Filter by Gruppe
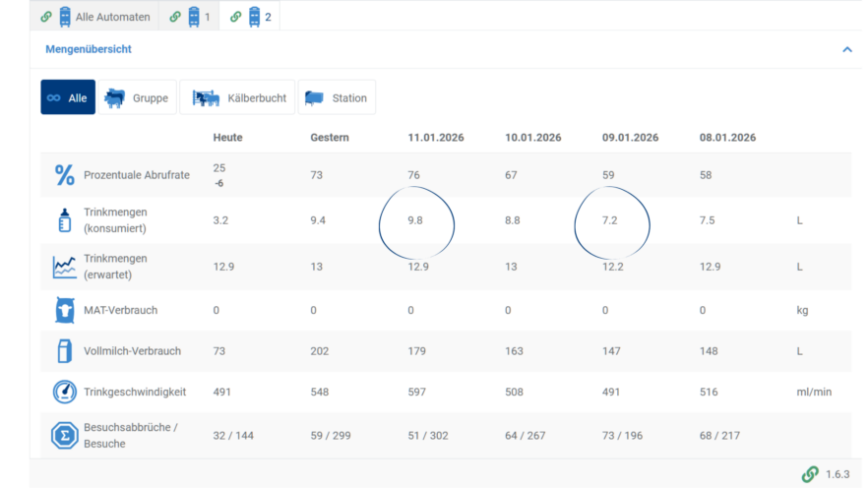This screenshot has width=868, height=488. (137, 97)
